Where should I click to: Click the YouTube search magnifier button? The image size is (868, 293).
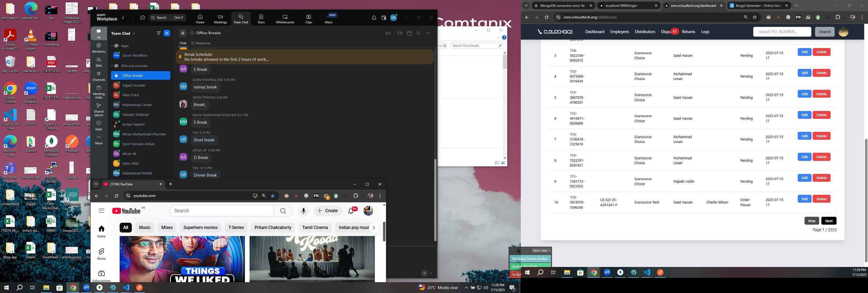(x=283, y=211)
